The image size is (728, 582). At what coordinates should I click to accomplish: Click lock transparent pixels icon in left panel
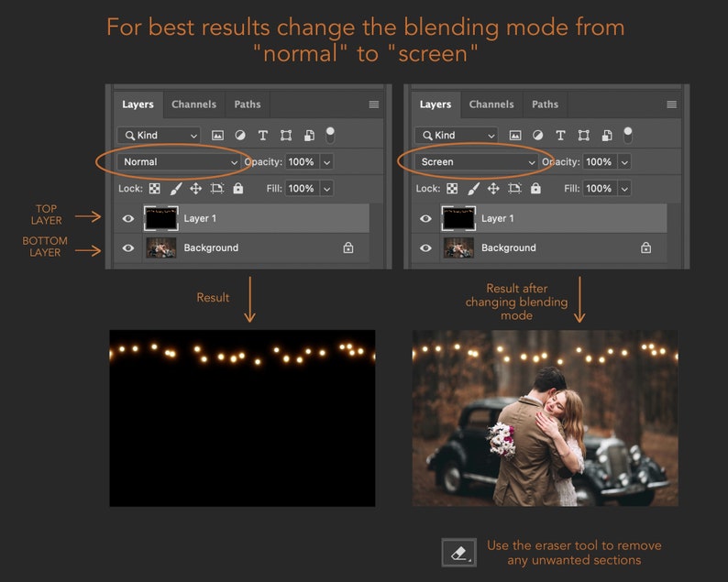[155, 189]
